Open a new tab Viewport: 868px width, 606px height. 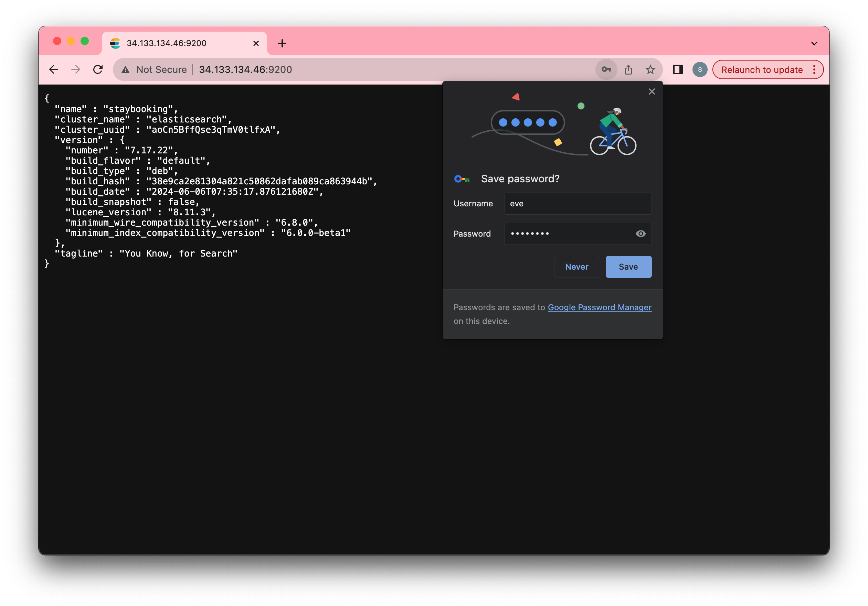point(282,43)
